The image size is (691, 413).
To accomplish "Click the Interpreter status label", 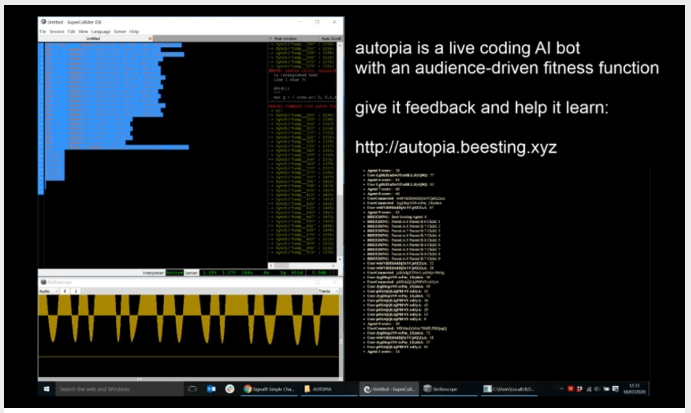I will click(153, 273).
